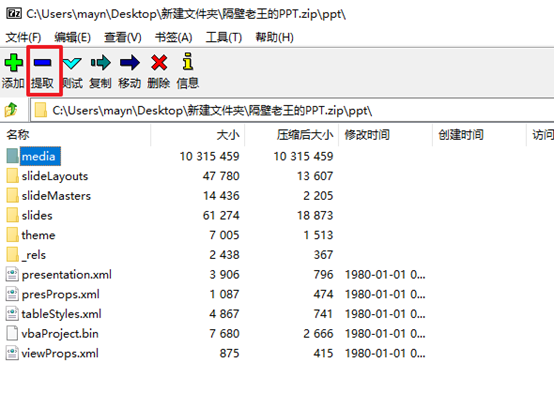
Task: Click the vbaProject.bin file icon
Action: pos(12,333)
